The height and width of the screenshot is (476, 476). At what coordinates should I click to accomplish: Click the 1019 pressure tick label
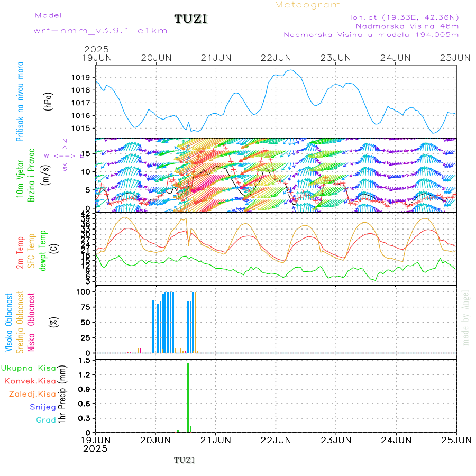coord(81,77)
